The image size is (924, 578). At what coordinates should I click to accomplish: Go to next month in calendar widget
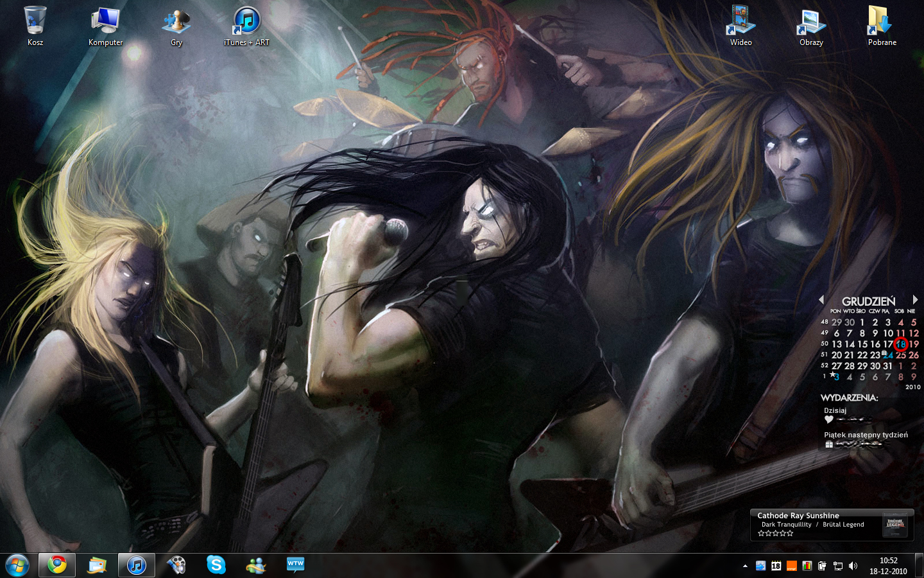pyautogui.click(x=914, y=300)
